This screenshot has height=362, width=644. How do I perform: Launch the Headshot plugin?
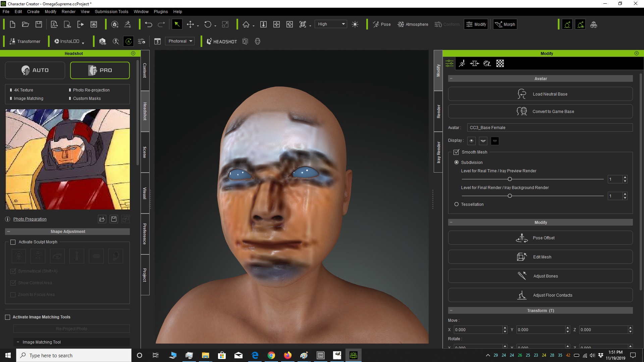click(221, 41)
